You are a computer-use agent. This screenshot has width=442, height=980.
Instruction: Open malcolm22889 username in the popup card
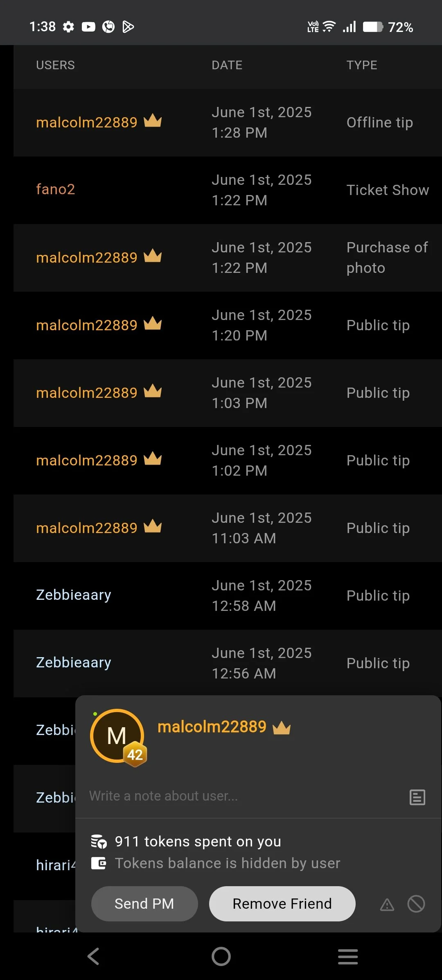pos(212,727)
